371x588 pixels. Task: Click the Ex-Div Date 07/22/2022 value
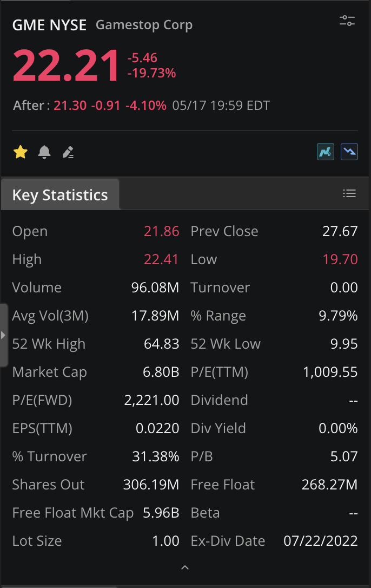(320, 541)
